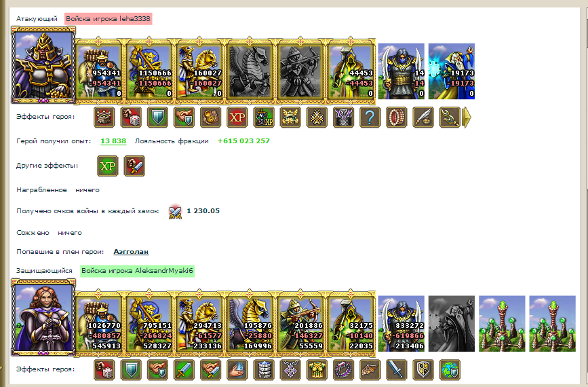Click the globe with shield defender effect
Screen dimensions: 588x387
click(450, 370)
